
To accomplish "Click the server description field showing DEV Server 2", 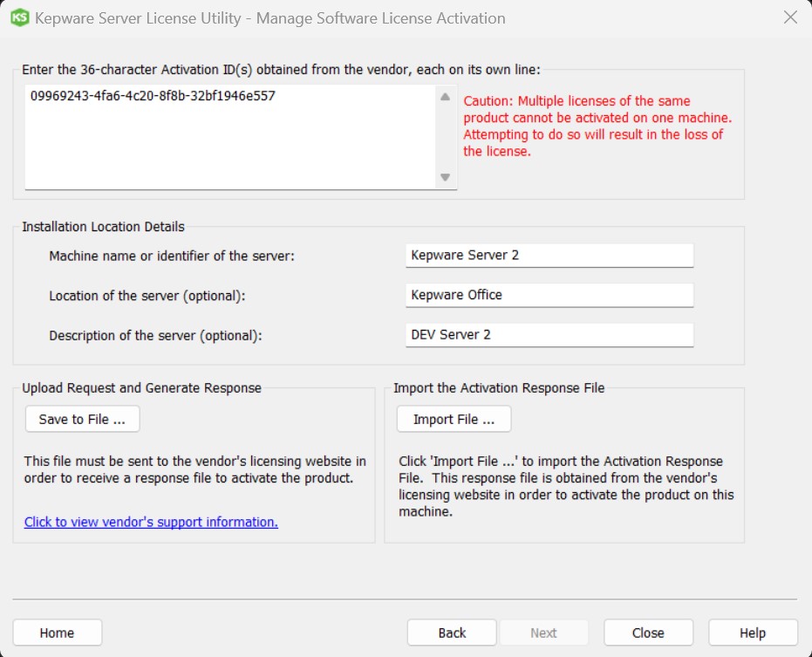I will click(x=549, y=335).
